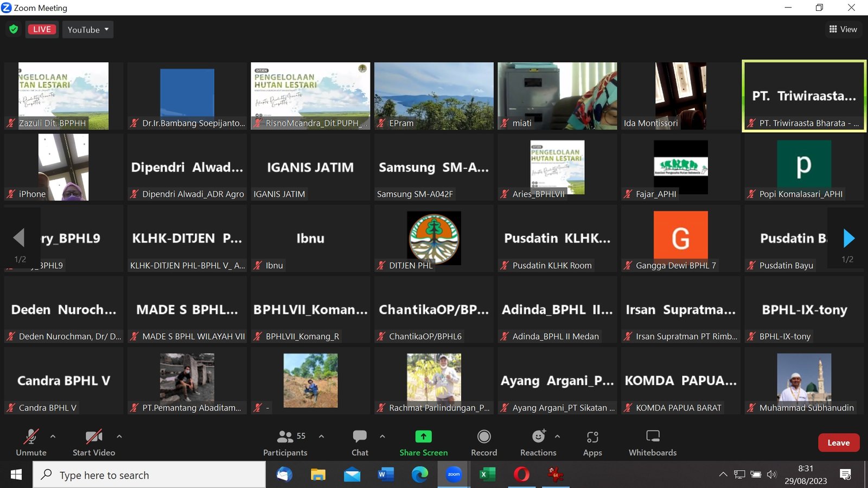Open the Participants panel
This screenshot has width=868, height=488.
coord(285,443)
